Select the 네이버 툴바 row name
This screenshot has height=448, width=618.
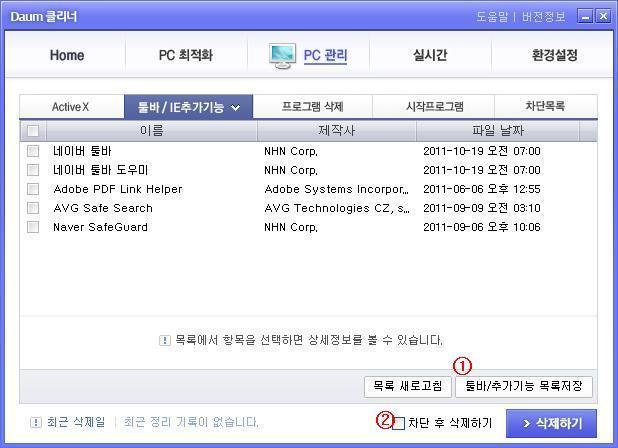82,151
